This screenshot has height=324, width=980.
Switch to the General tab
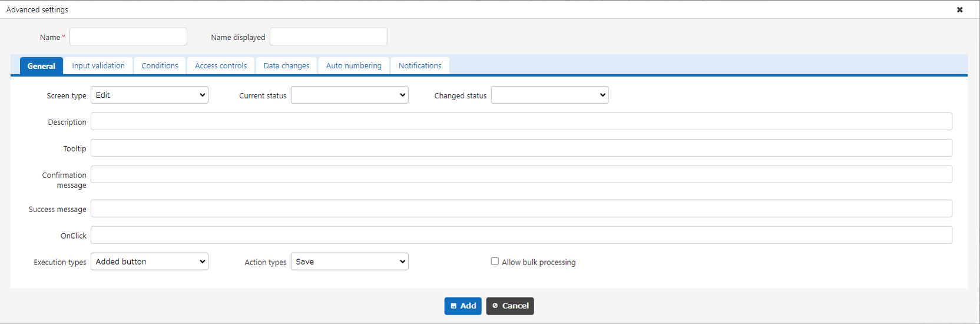[41, 66]
